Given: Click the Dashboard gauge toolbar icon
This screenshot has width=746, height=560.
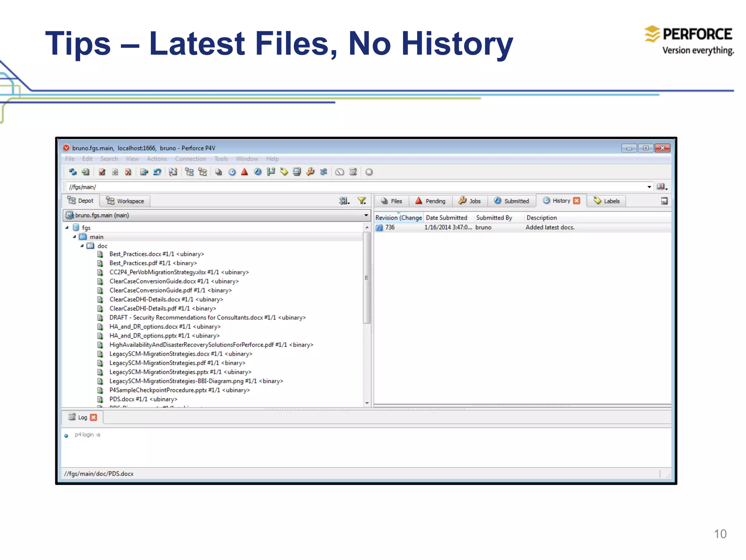Looking at the screenshot, I should point(339,172).
